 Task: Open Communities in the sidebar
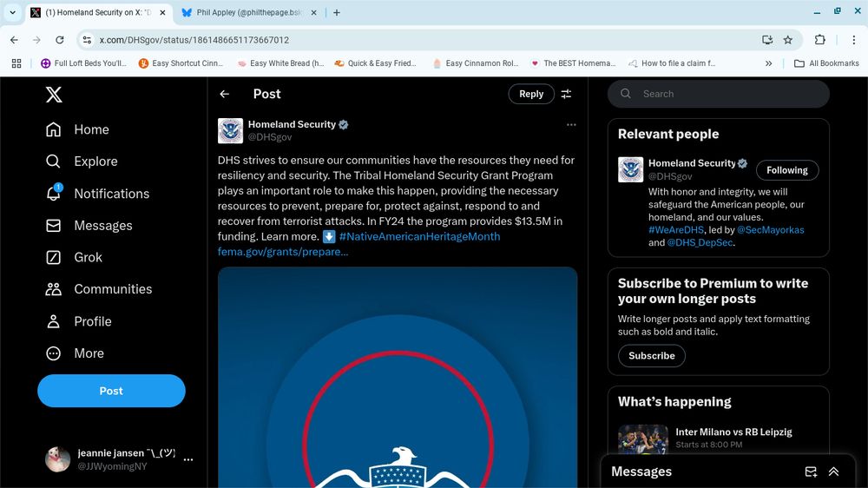(99, 289)
